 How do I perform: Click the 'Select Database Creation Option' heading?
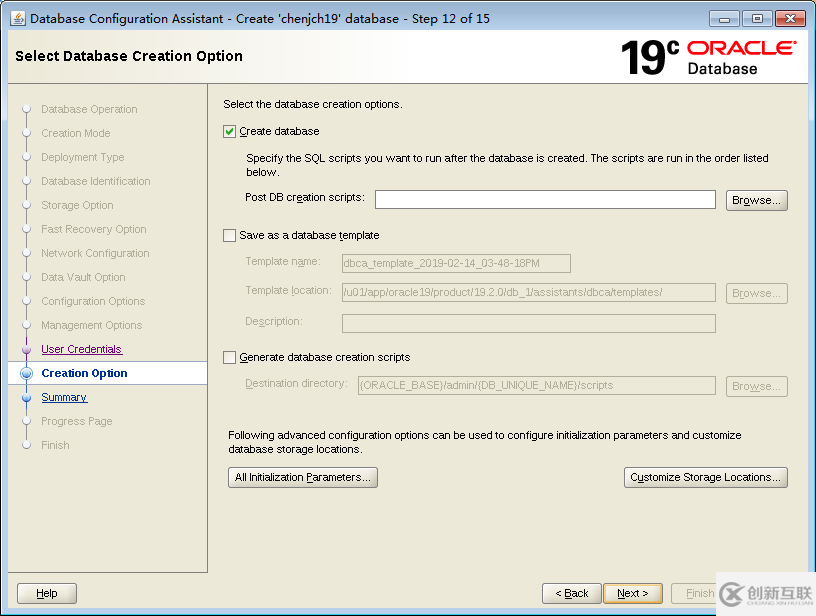point(129,56)
